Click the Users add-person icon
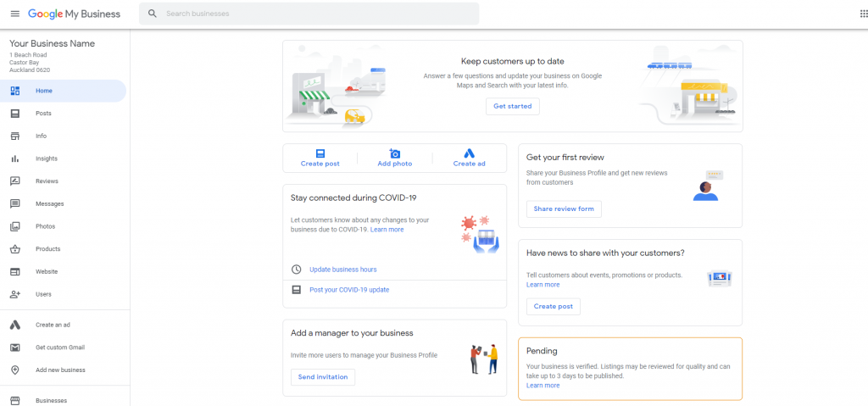 (15, 294)
